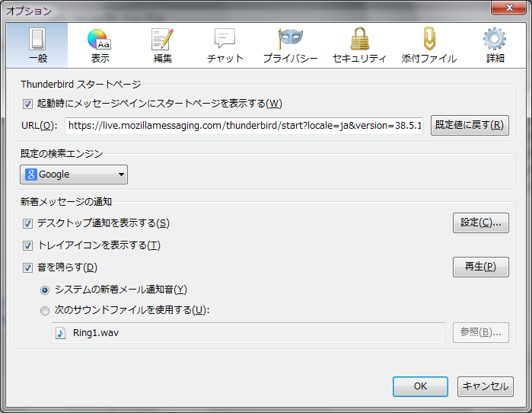532x413 pixels.
Task: Switch to the 添付ファイル tab label
Action: coord(429,59)
